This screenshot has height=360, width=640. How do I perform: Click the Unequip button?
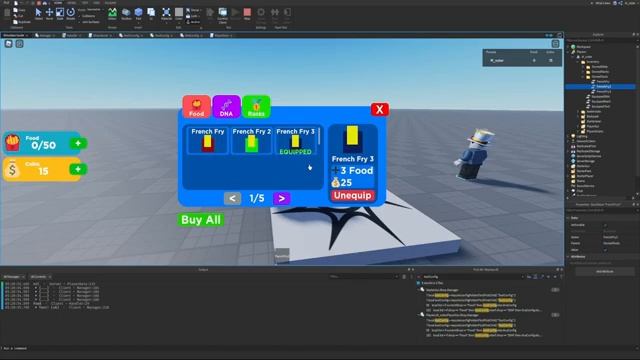pos(352,196)
